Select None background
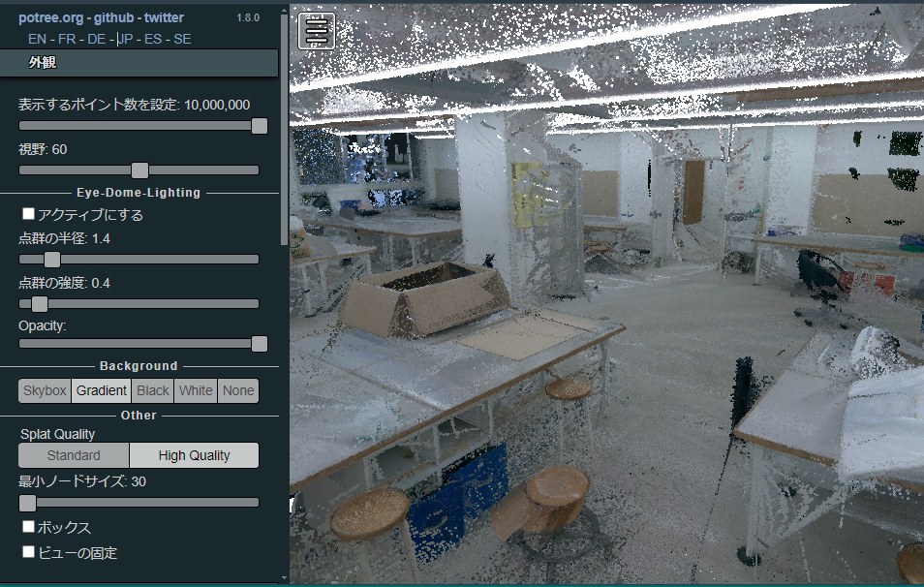The image size is (924, 587). pyautogui.click(x=238, y=390)
